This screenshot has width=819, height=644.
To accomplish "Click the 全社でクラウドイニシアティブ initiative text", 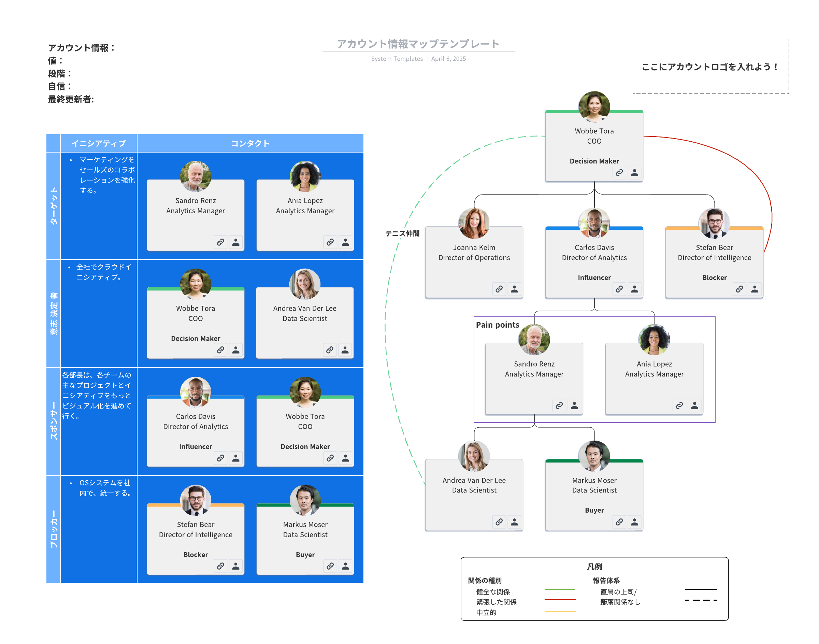I will coord(104,272).
